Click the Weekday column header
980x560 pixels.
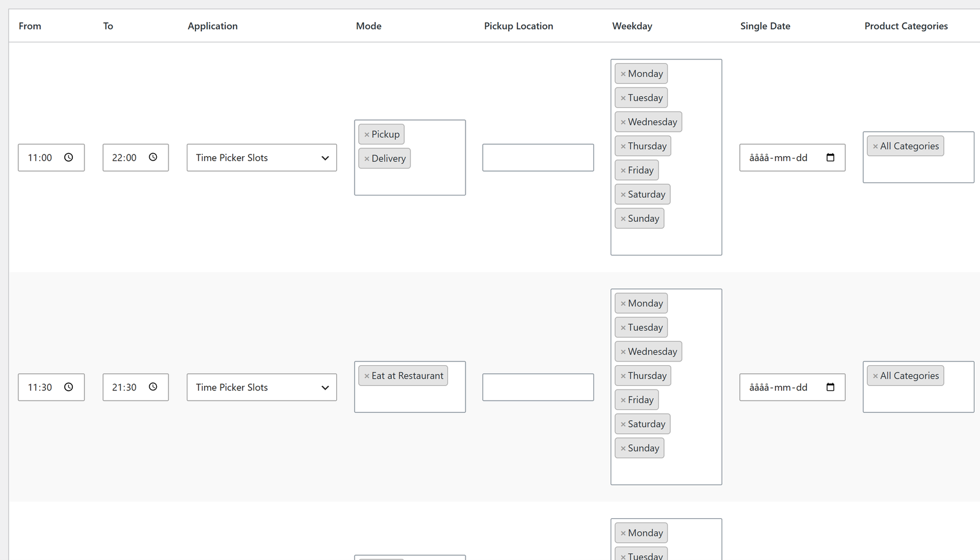tap(632, 26)
